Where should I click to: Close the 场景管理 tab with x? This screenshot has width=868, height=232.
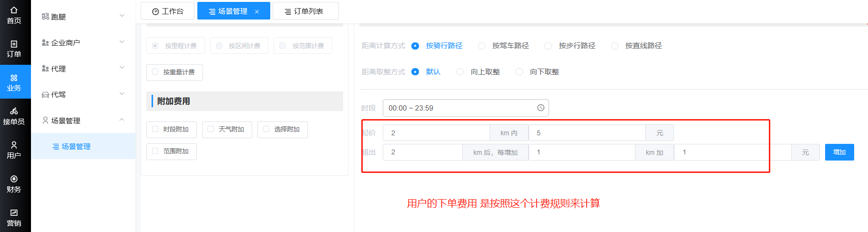(257, 11)
